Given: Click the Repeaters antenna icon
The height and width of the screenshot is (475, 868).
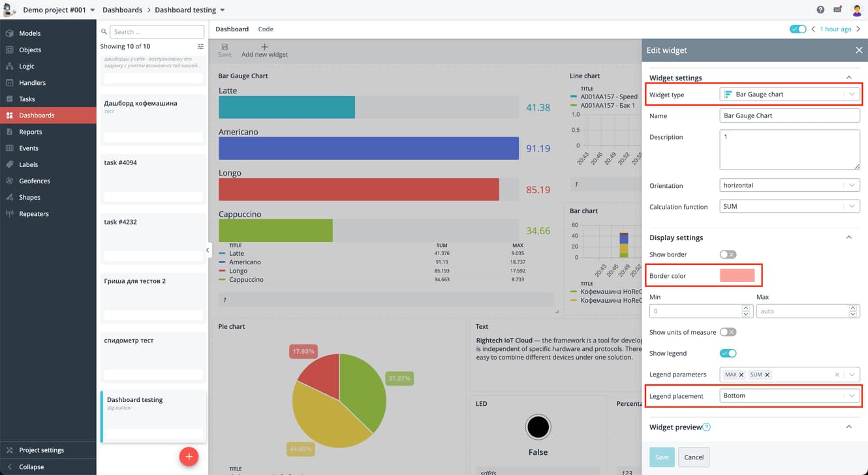Looking at the screenshot, I should pyautogui.click(x=9, y=213).
